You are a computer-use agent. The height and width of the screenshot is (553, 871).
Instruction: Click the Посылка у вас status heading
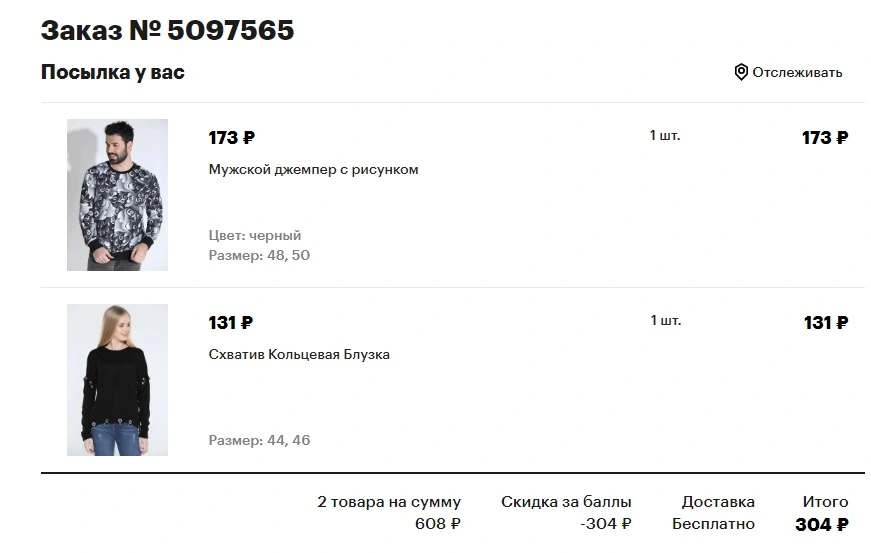click(x=113, y=72)
